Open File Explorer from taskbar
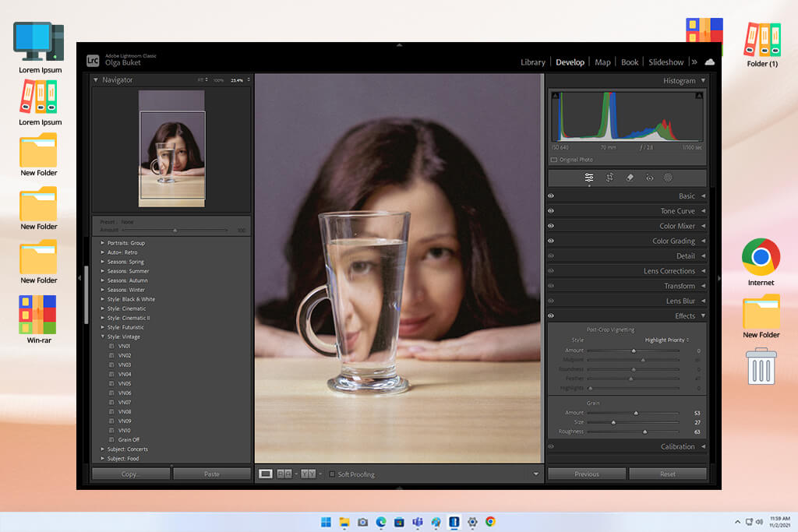This screenshot has height=532, width=798. [x=344, y=522]
